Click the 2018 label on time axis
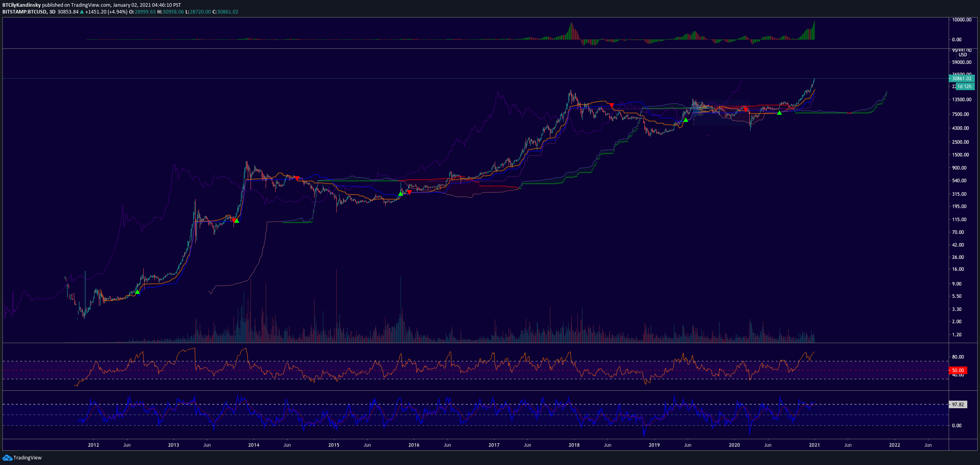The width and height of the screenshot is (980, 465). [574, 445]
